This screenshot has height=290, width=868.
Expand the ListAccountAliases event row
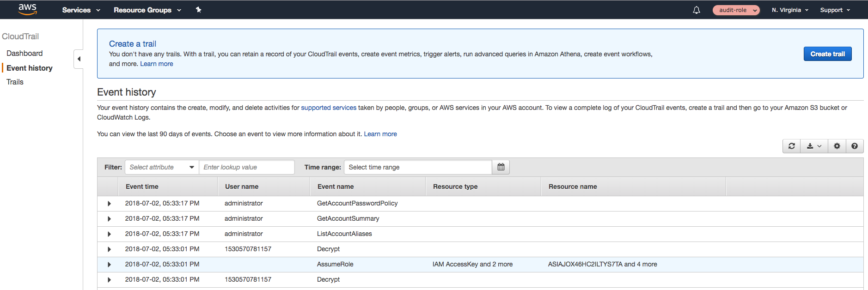pos(109,234)
